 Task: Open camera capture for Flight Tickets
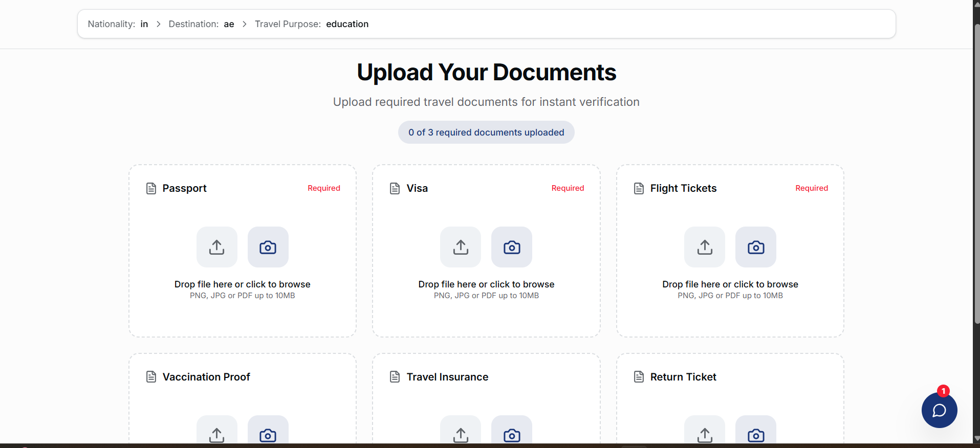[756, 247]
